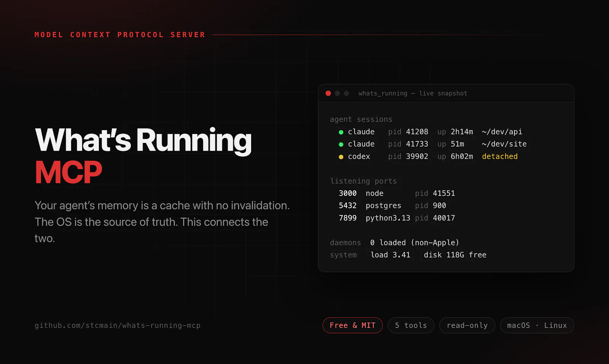Click the ~/dev/site path
609x364 pixels.
tap(504, 144)
